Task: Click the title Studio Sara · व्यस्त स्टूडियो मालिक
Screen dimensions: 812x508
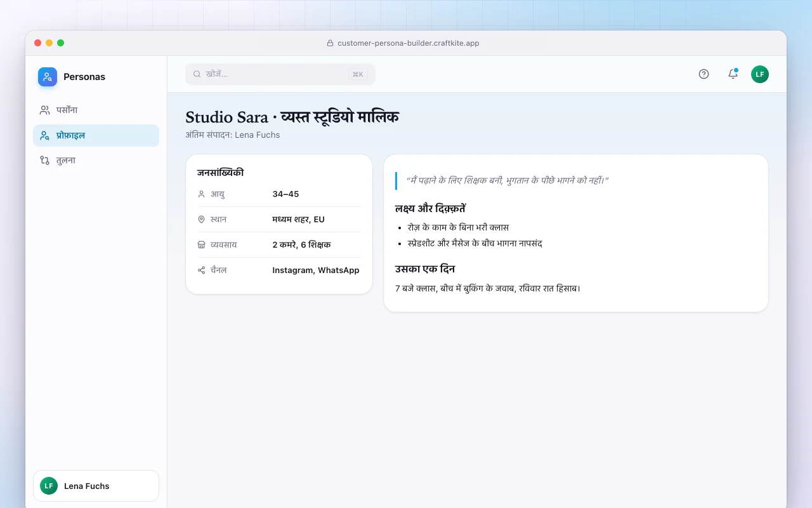Action: click(292, 117)
